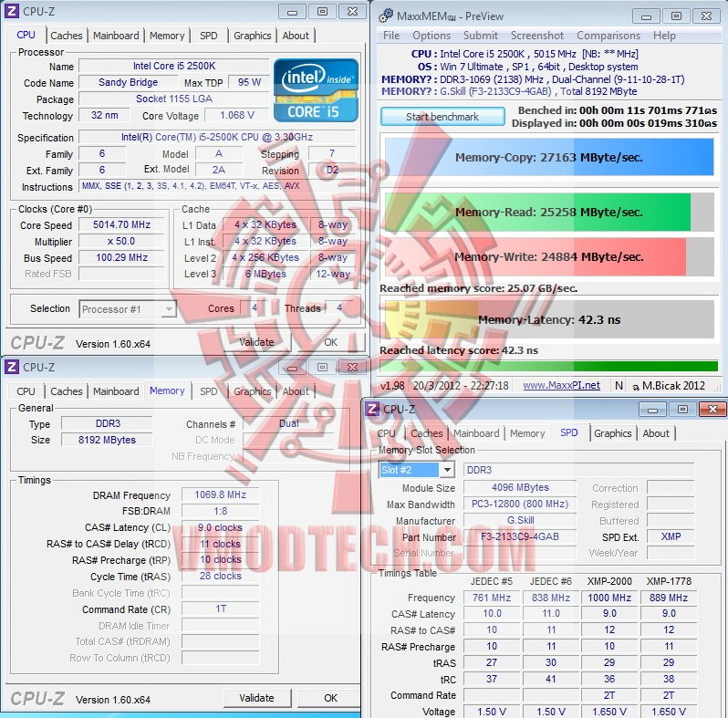Open About tab in top CPU-Z window
The width and height of the screenshot is (728, 718).
click(296, 36)
